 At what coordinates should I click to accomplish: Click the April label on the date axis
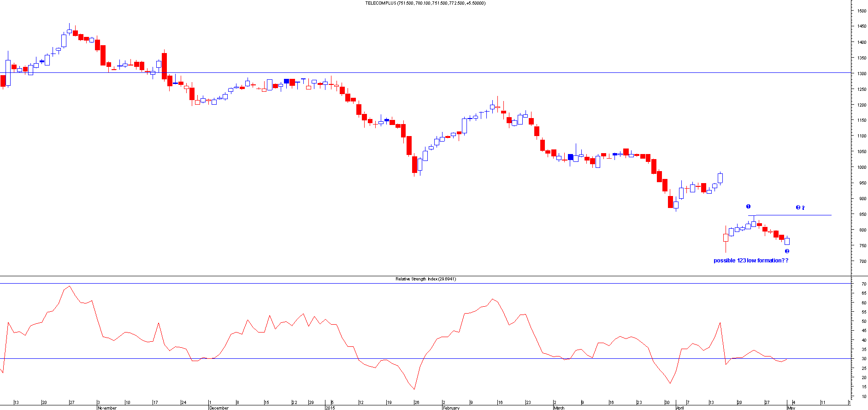680,408
